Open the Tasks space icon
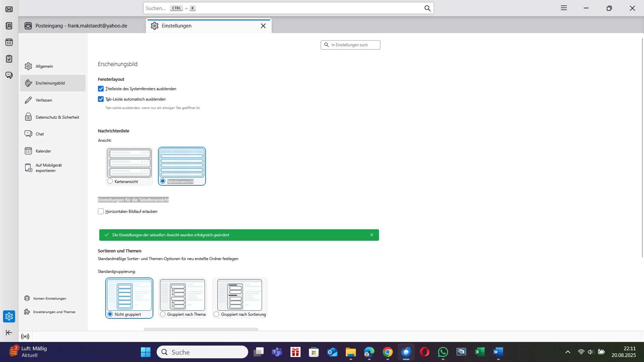Screen dimensions: 644x362 click(9, 59)
